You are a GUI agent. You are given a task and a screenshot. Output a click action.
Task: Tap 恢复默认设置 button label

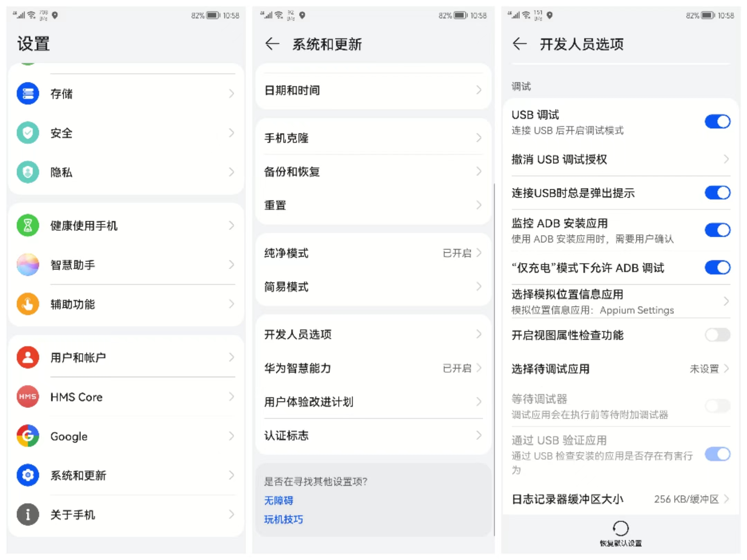click(621, 543)
